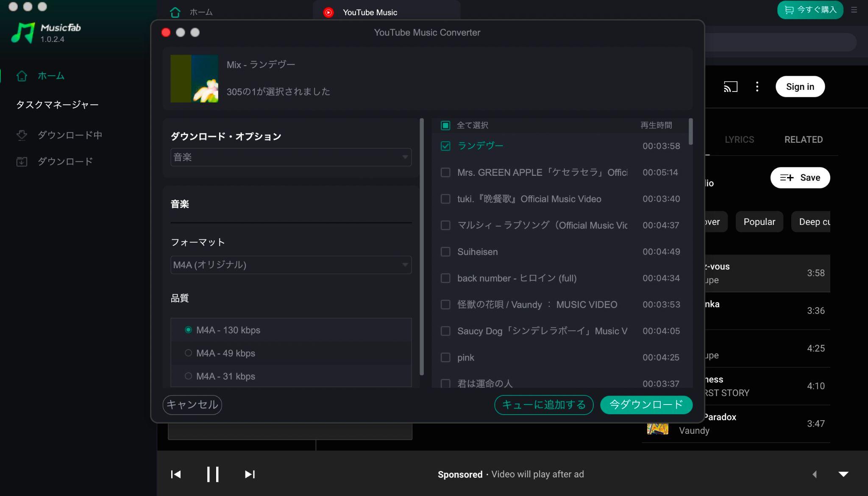The image size is (868, 496).
Task: Close the YouTube Music Converter dialog
Action: (x=166, y=33)
